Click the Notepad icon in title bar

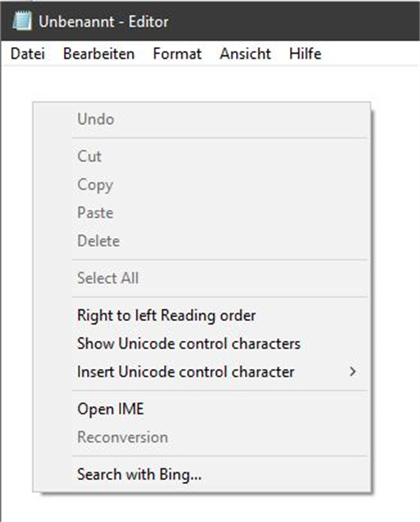[x=22, y=21]
